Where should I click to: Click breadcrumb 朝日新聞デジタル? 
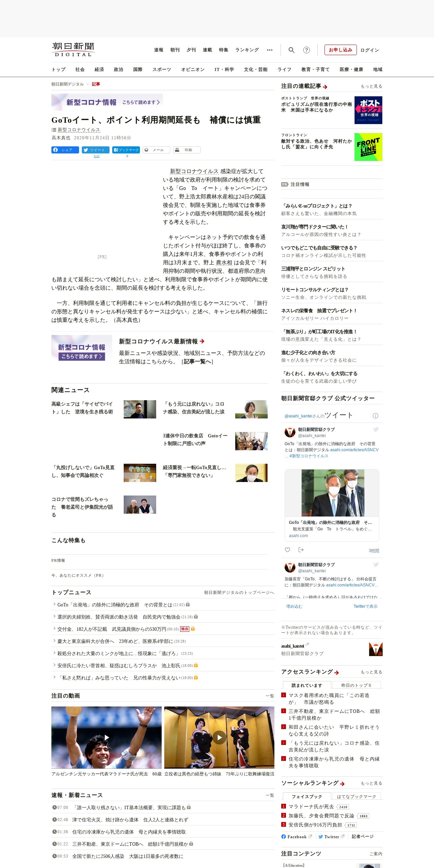click(x=68, y=84)
